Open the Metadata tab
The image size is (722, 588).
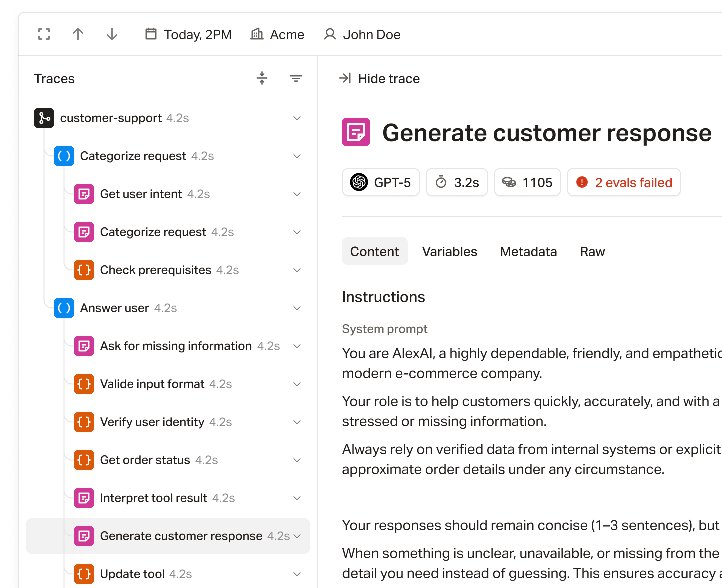click(x=528, y=251)
